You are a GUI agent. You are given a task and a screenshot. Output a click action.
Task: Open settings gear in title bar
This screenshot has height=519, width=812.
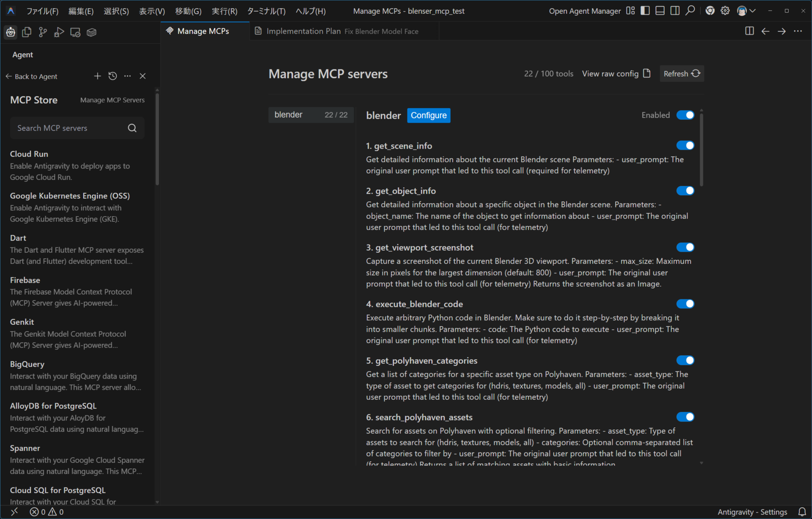click(x=725, y=11)
